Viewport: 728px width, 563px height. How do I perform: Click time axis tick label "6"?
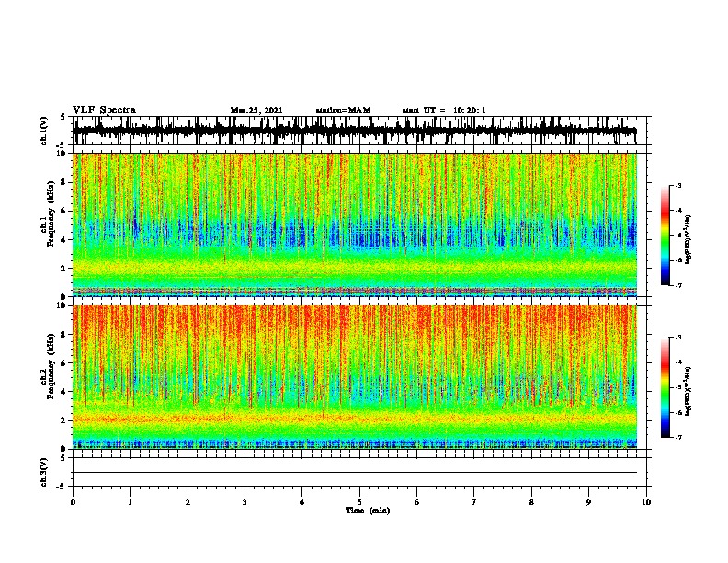[x=417, y=502]
